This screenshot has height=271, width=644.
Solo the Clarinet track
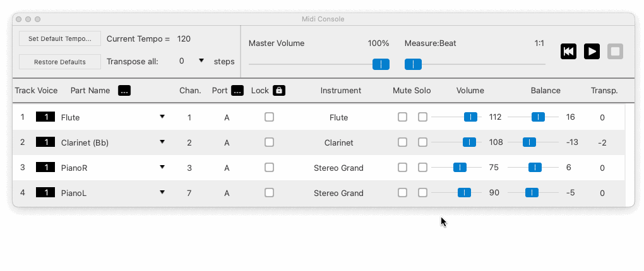click(422, 142)
